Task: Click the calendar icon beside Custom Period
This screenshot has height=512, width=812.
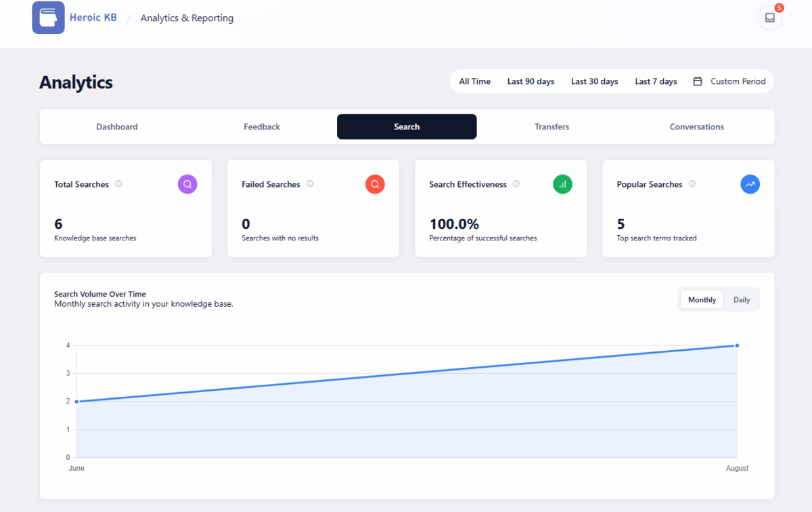Action: pos(696,81)
